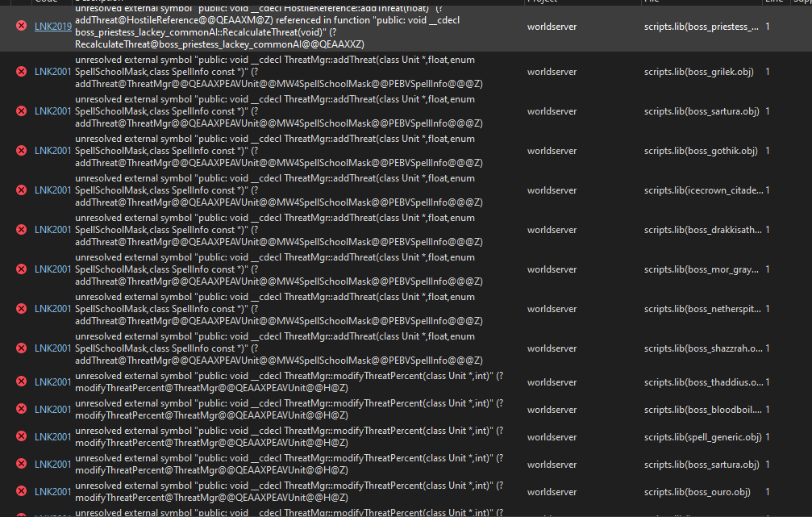The height and width of the screenshot is (517, 812).
Task: Select the file cell scripts.lib(boss_gothik.obj)
Action: [x=701, y=152]
